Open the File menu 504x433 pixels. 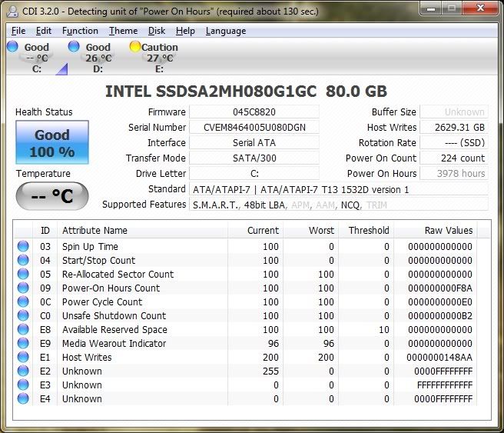point(18,31)
